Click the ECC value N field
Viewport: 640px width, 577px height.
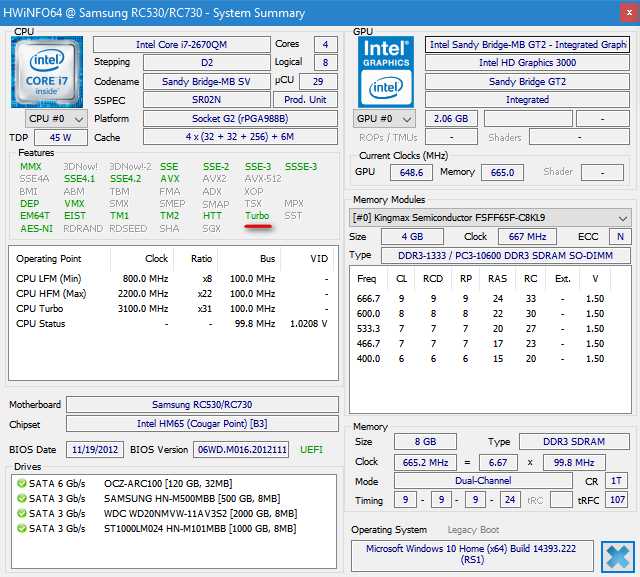[x=620, y=237]
